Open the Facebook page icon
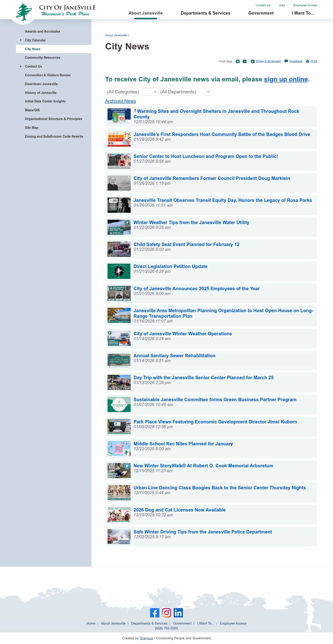 [x=154, y=613]
